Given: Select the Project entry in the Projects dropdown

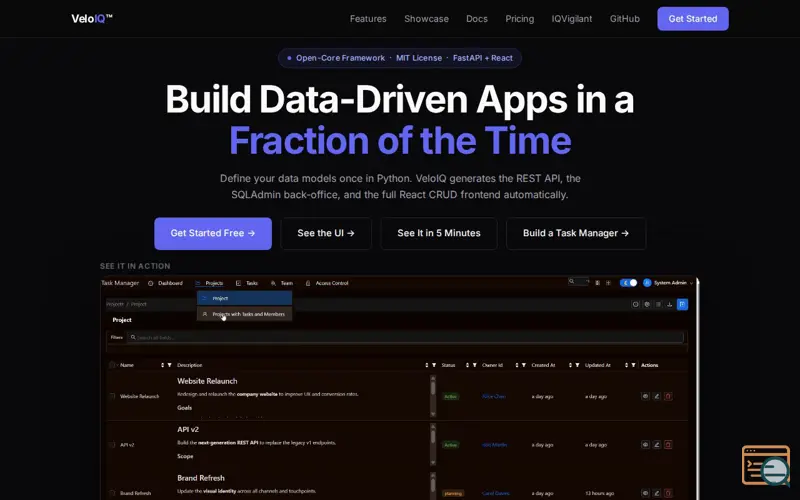Looking at the screenshot, I should pyautogui.click(x=244, y=298).
